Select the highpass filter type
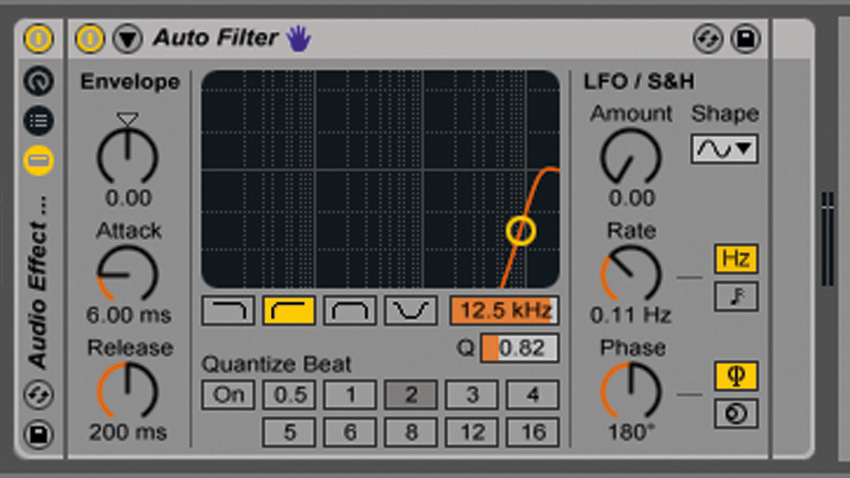The height and width of the screenshot is (478, 850). pyautogui.click(x=289, y=311)
